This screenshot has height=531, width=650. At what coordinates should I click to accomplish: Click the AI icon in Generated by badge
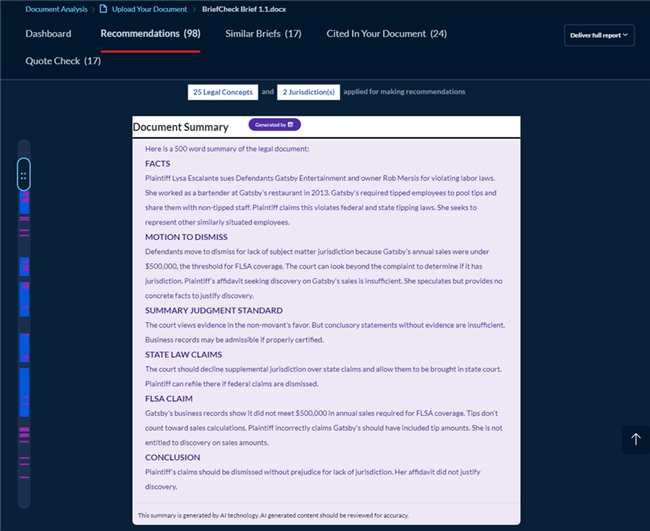pyautogui.click(x=290, y=124)
